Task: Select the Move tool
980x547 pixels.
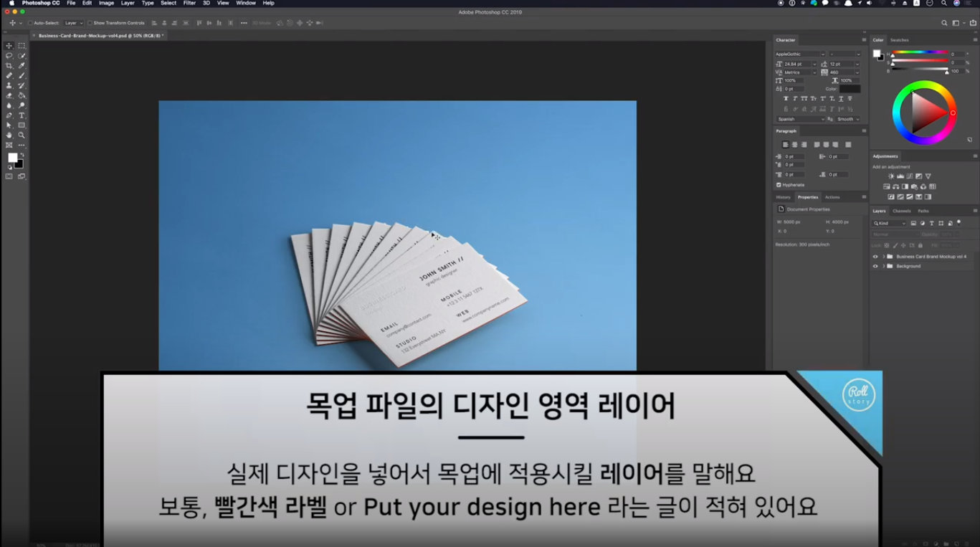Action: coord(9,46)
